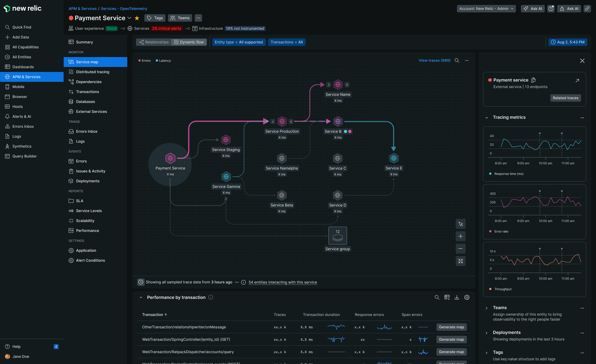Image resolution: width=596 pixels, height=364 pixels.
Task: Click the first Ask AI button with sparkle icon
Action: [533, 9]
